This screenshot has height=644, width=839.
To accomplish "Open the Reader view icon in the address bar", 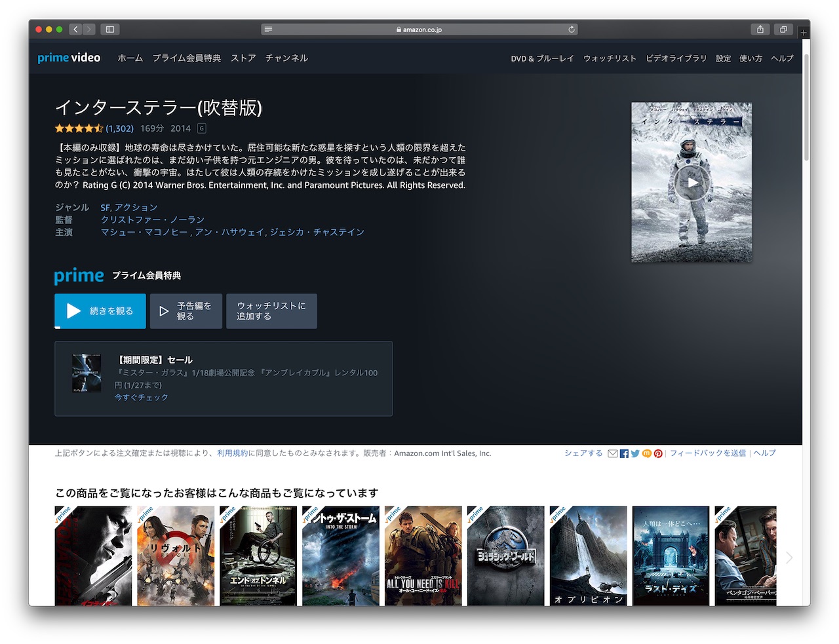I will click(268, 29).
